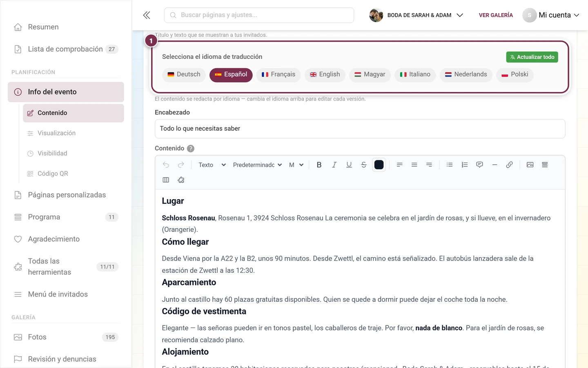
Task: Open the Mi cuenta dropdown
Action: 551,15
